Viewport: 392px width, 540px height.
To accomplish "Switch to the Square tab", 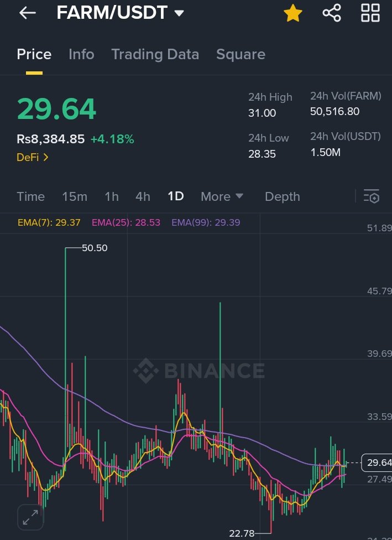I will 241,54.
